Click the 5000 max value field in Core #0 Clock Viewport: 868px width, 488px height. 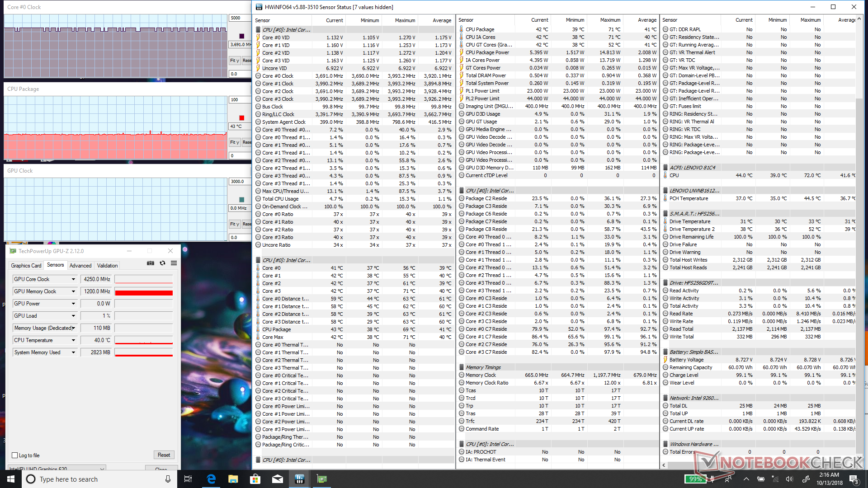click(240, 18)
